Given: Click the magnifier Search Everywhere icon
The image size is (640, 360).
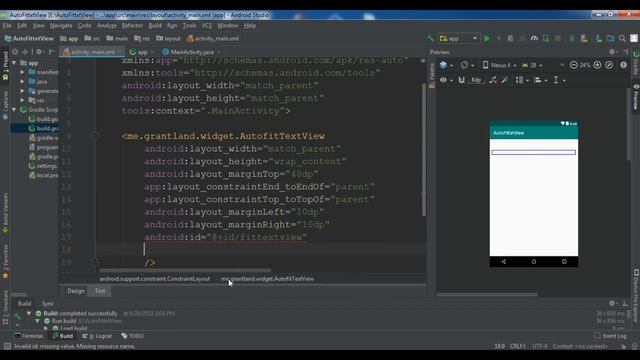Looking at the screenshot, I should click(622, 38).
